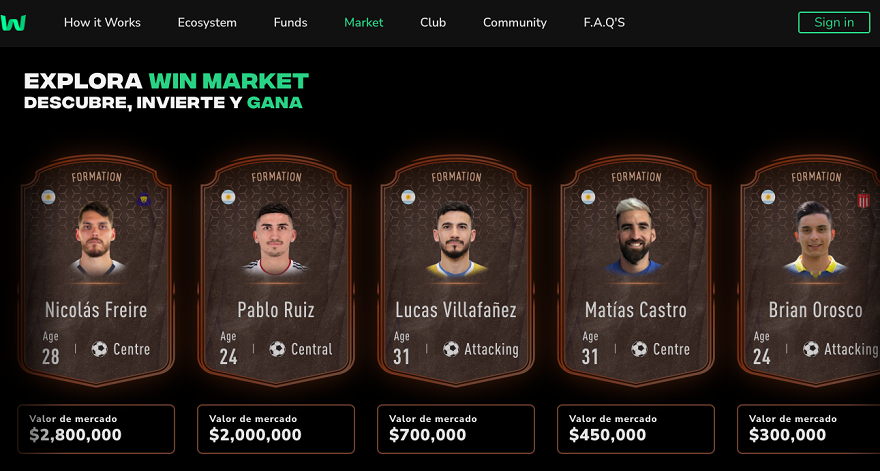Open the Community menu item
Viewport: 880px width, 471px height.
pos(514,22)
